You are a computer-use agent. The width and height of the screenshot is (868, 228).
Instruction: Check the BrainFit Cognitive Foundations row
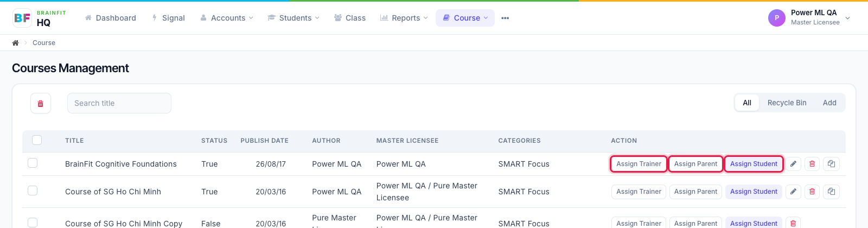[x=33, y=163]
